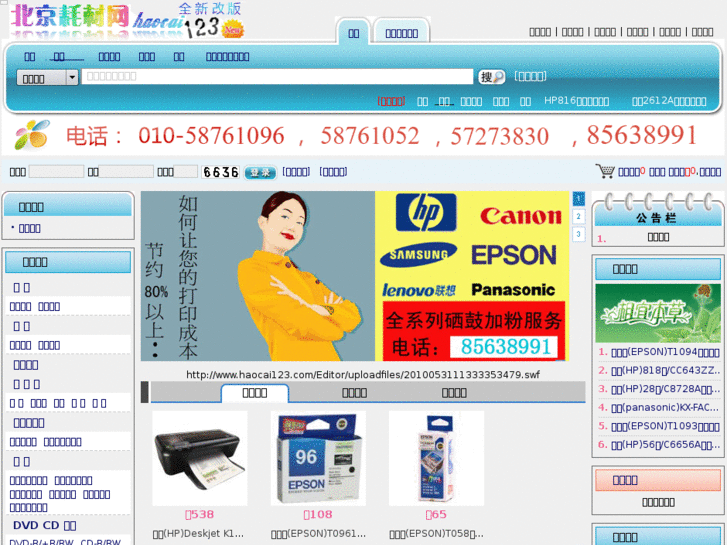Click the printer brands promotional banner
This screenshot has width=727, height=545.
[355, 276]
